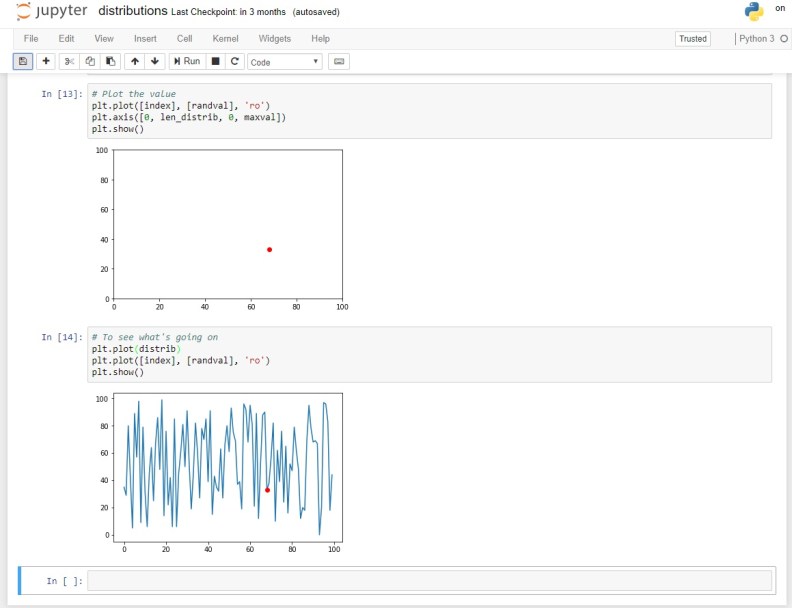Click the Python 3 kernel name
This screenshot has height=608, width=792.
click(756, 38)
